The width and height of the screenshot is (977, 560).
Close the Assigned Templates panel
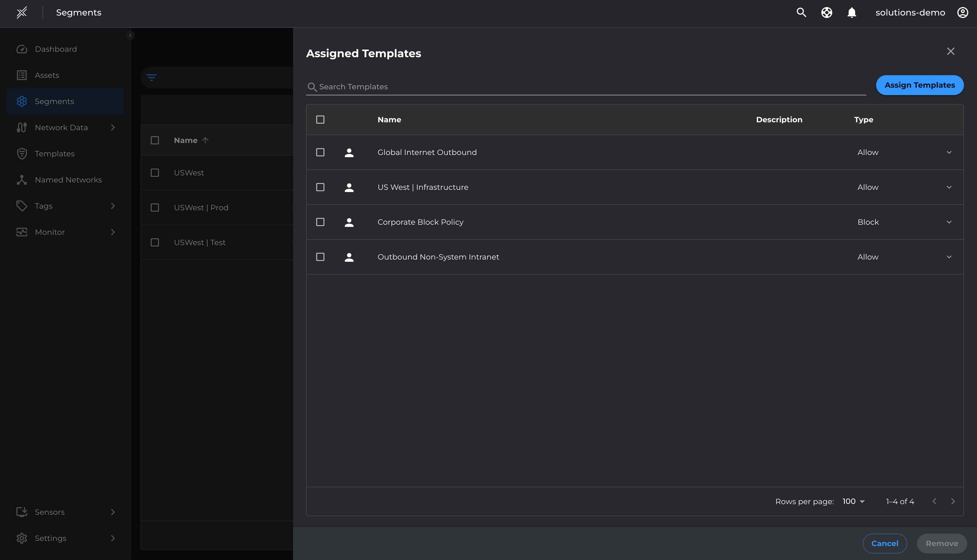click(951, 51)
